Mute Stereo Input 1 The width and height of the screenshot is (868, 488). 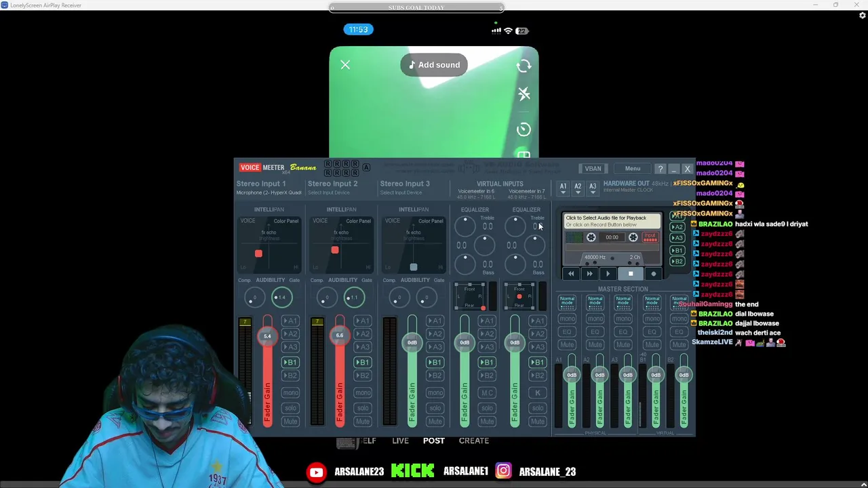290,422
